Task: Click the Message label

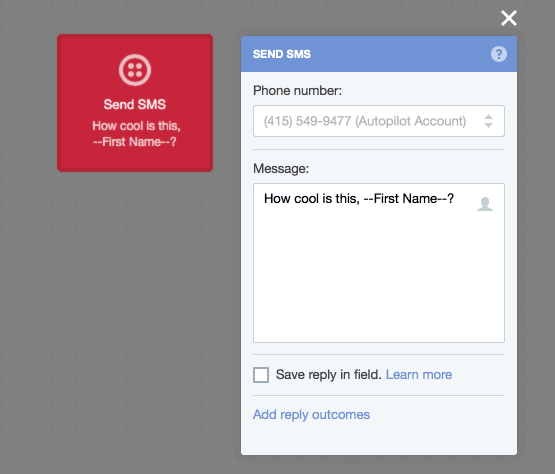Action: [x=281, y=169]
